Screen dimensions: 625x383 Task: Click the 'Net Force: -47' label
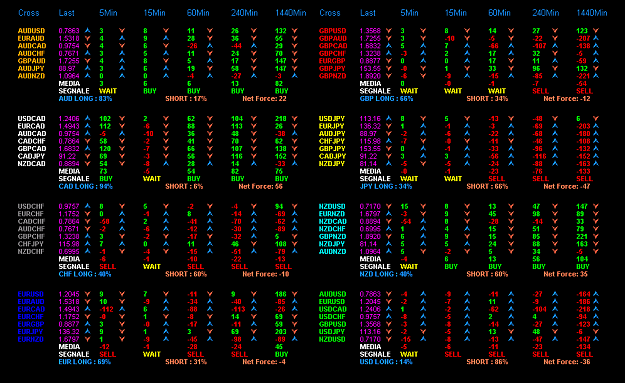pyautogui.click(x=567, y=187)
